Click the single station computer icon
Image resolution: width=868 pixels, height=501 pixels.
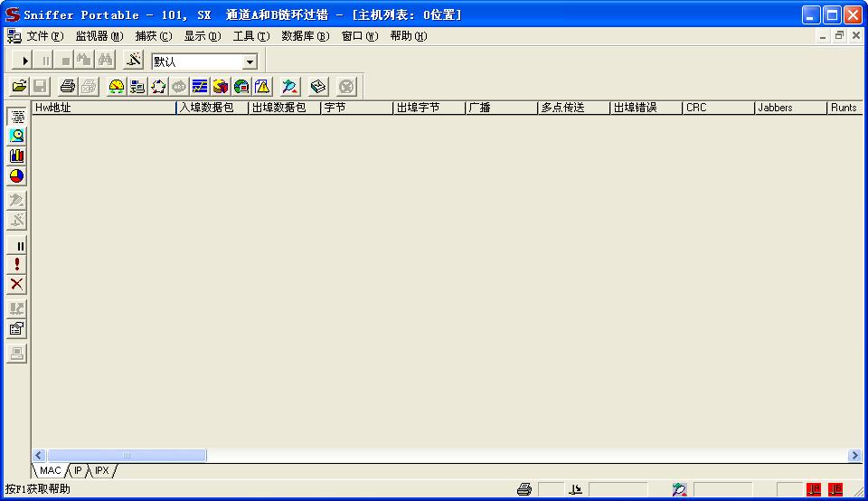[17, 354]
